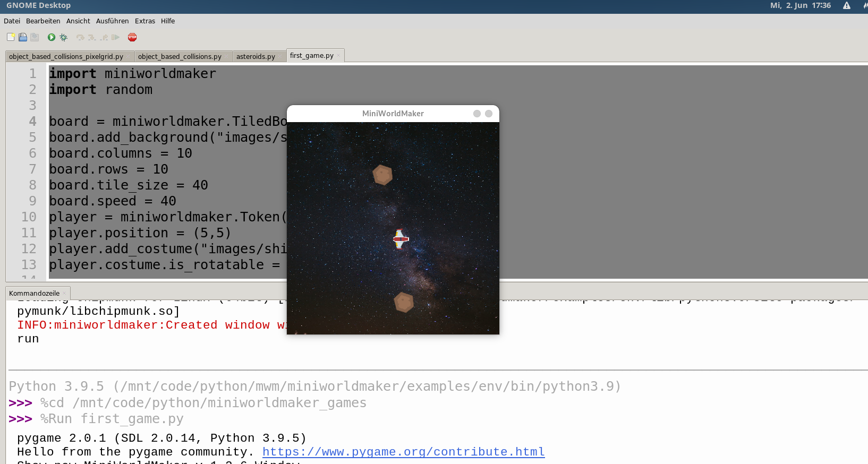This screenshot has width=868, height=464.
Task: Click the Open file icon
Action: coord(23,37)
